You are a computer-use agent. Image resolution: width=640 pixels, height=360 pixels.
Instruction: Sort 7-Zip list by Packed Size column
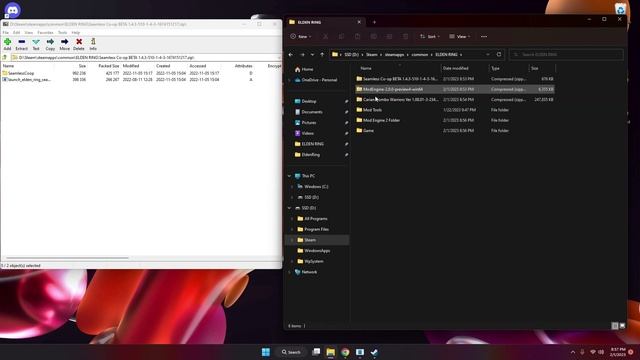[109, 66]
